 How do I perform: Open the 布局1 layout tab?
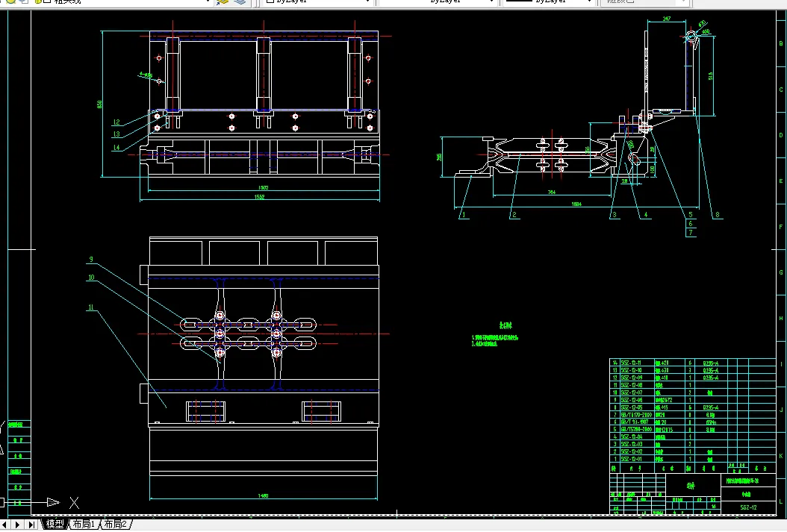click(x=84, y=524)
